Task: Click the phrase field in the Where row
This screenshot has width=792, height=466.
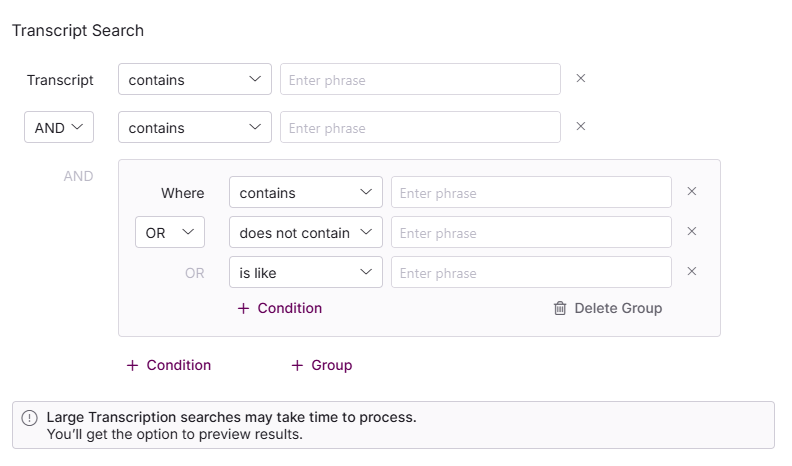Action: tap(531, 192)
